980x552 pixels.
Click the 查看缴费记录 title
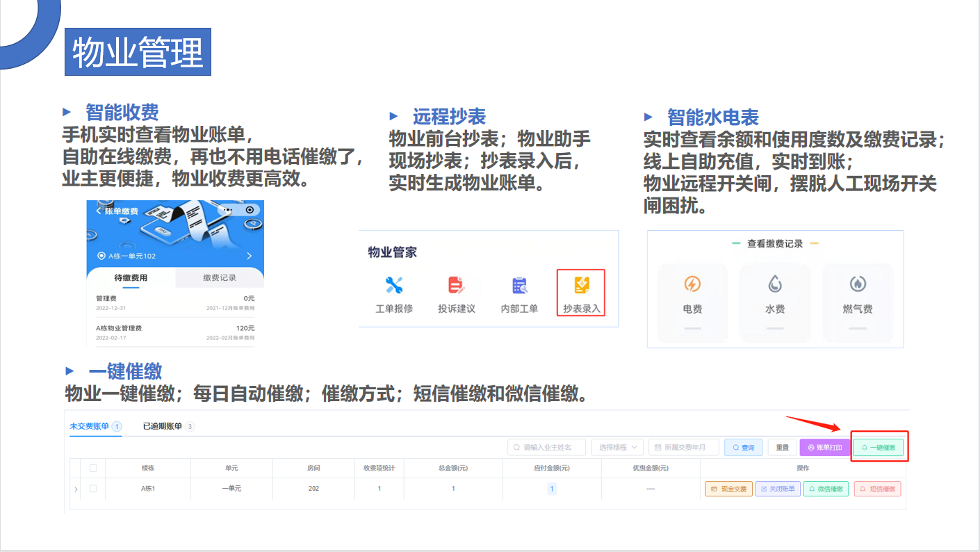[x=775, y=244]
